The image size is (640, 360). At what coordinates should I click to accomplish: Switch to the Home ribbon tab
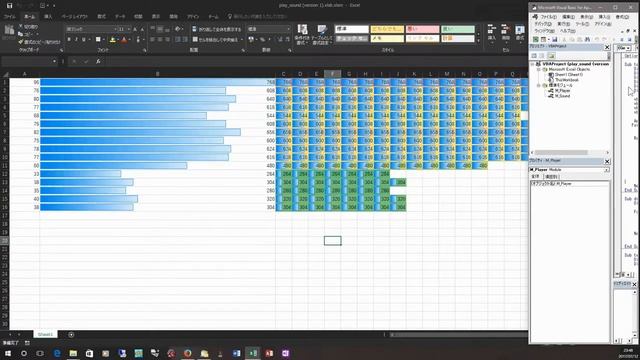click(x=29, y=17)
